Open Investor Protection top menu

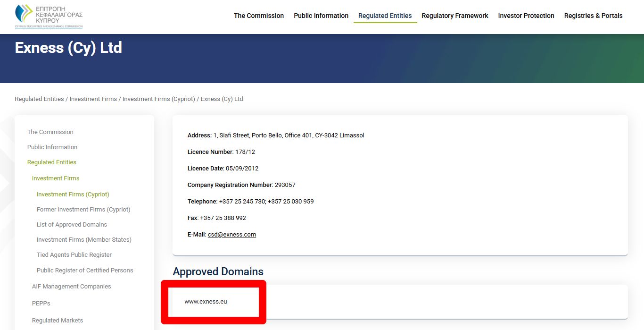pos(526,16)
